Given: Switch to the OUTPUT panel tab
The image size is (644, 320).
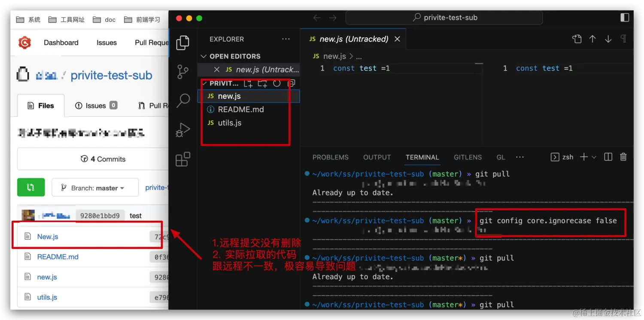Looking at the screenshot, I should pos(377,157).
